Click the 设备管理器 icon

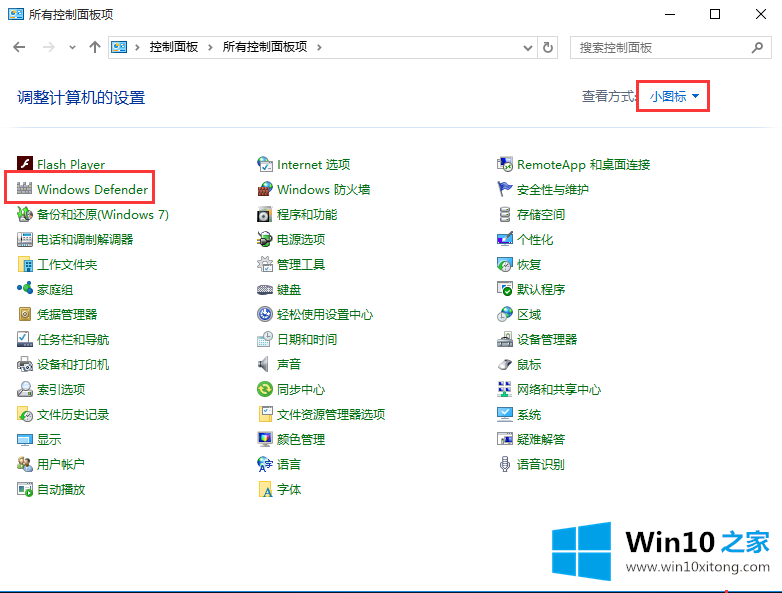tap(505, 339)
